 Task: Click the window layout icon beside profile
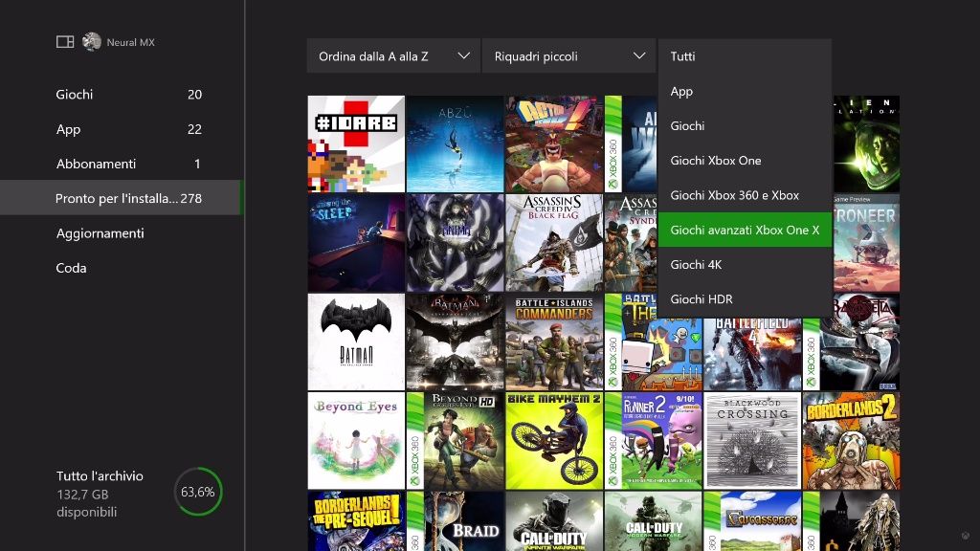click(x=65, y=42)
